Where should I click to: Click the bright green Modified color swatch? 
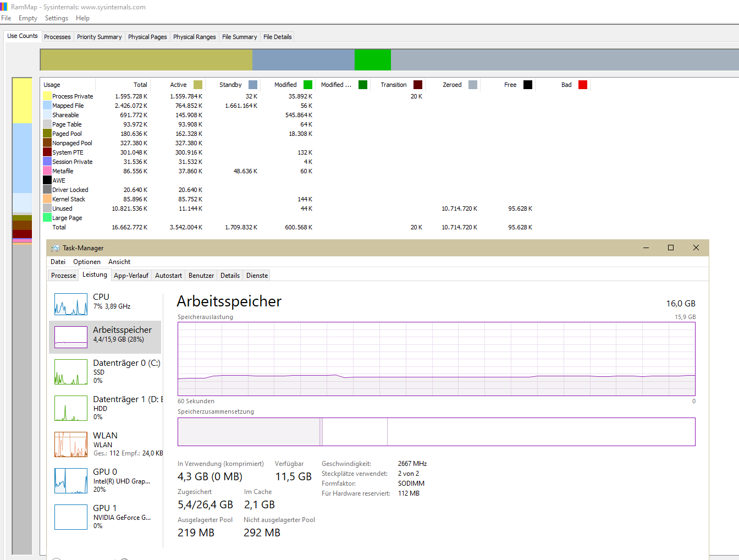(x=308, y=85)
